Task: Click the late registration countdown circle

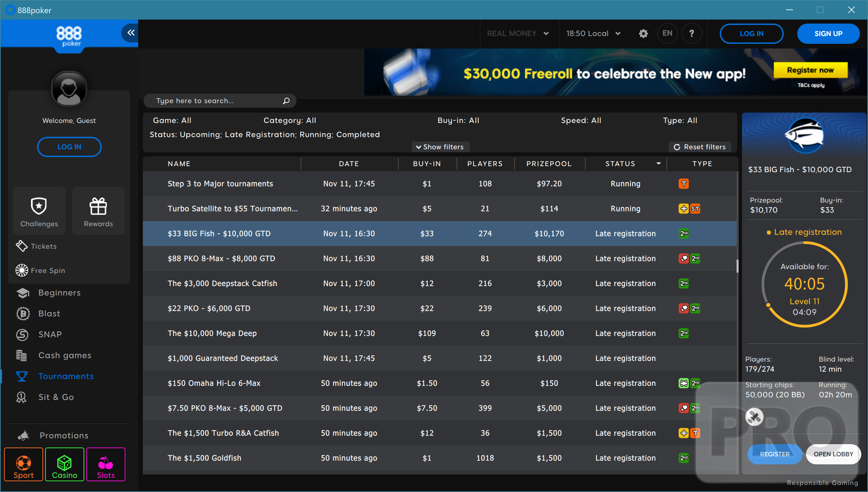Action: click(804, 284)
